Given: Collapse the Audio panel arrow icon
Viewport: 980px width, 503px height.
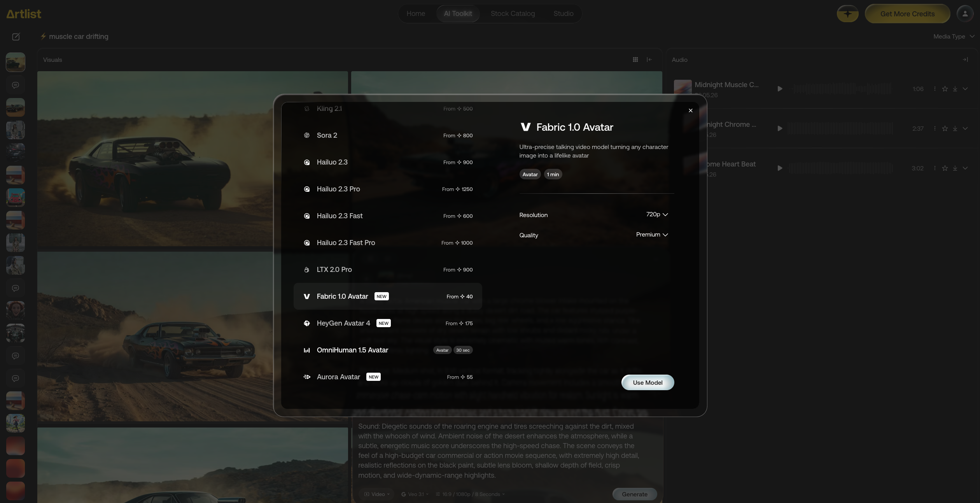Looking at the screenshot, I should (x=965, y=60).
